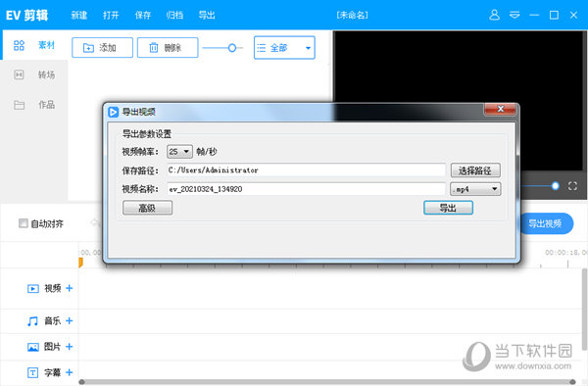Image resolution: width=588 pixels, height=386 pixels.
Task: Click the preview volume slider handle
Action: pos(556,186)
